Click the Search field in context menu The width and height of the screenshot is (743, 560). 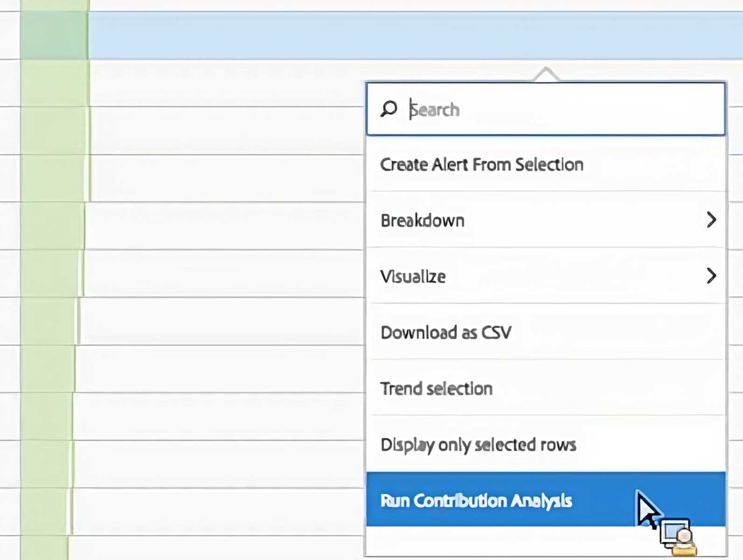[x=546, y=109]
